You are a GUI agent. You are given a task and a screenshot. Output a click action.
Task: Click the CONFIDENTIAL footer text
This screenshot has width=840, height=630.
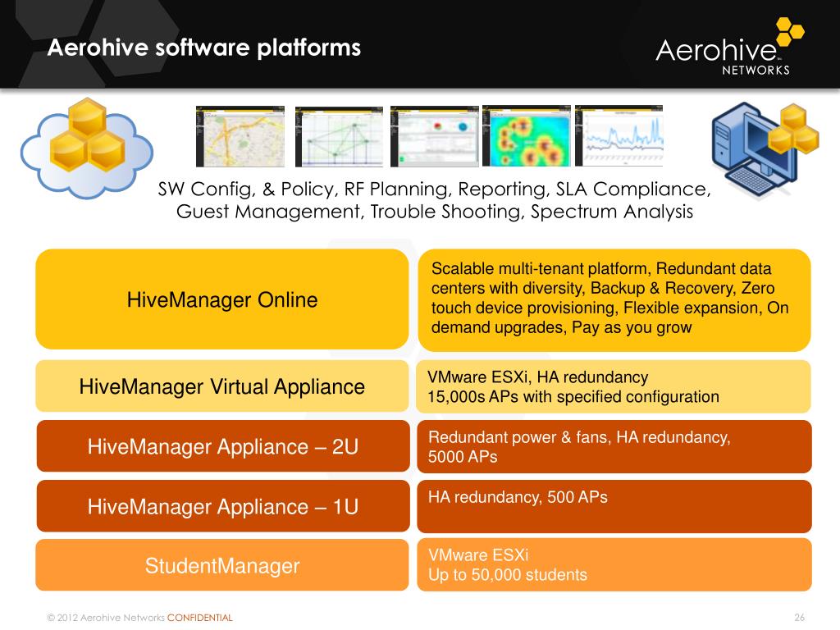(x=200, y=618)
